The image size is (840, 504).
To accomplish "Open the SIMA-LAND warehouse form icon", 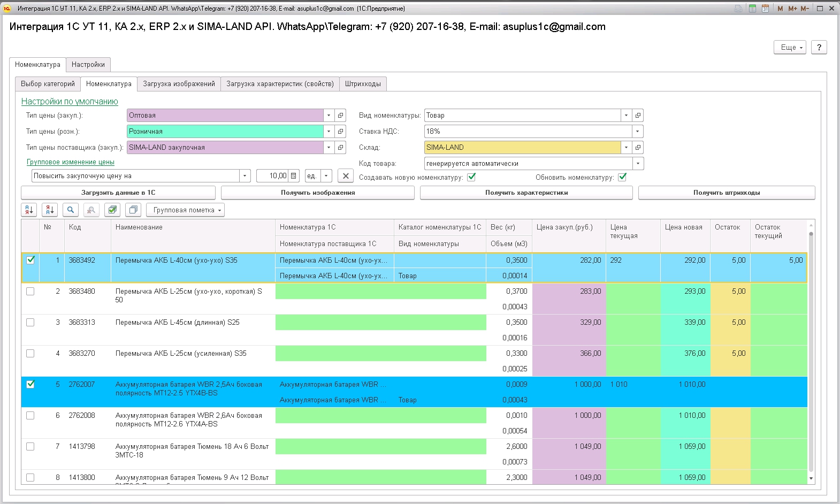I will coord(638,148).
